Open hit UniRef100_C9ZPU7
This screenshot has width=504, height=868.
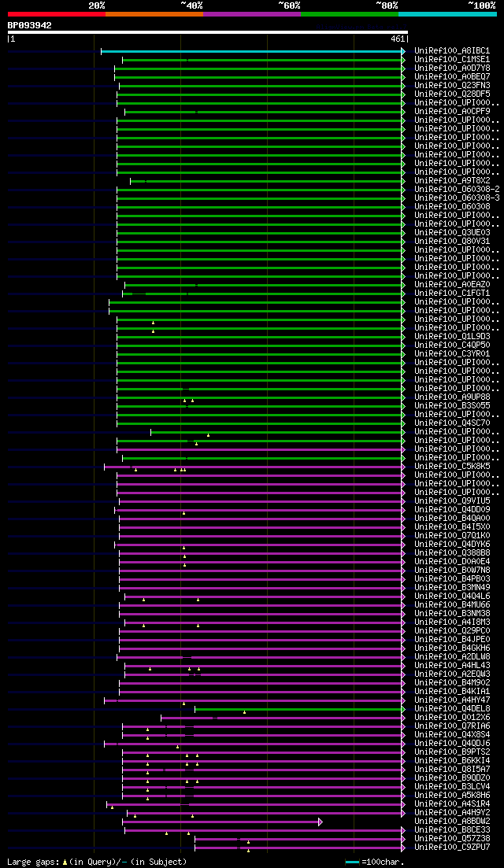[452, 848]
